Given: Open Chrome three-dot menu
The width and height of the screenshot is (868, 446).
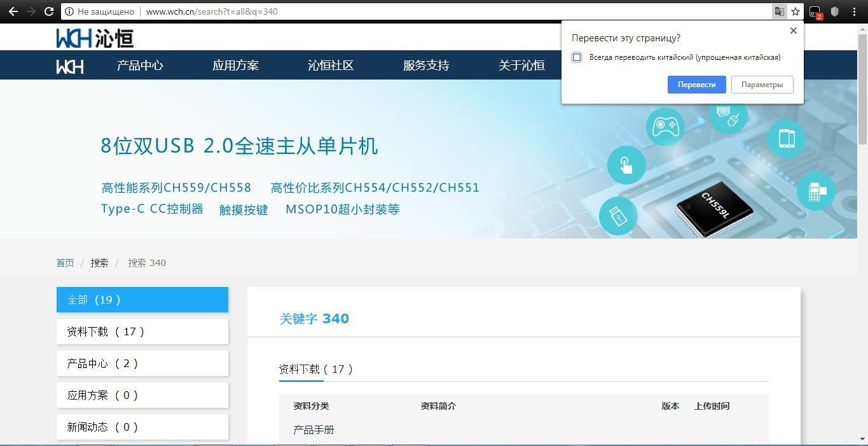Looking at the screenshot, I should (x=853, y=11).
